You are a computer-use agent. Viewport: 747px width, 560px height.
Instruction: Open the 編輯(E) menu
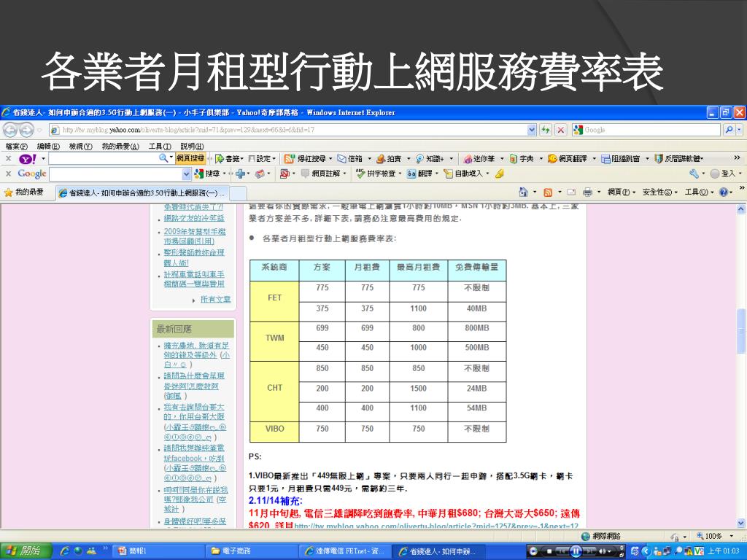pyautogui.click(x=48, y=146)
